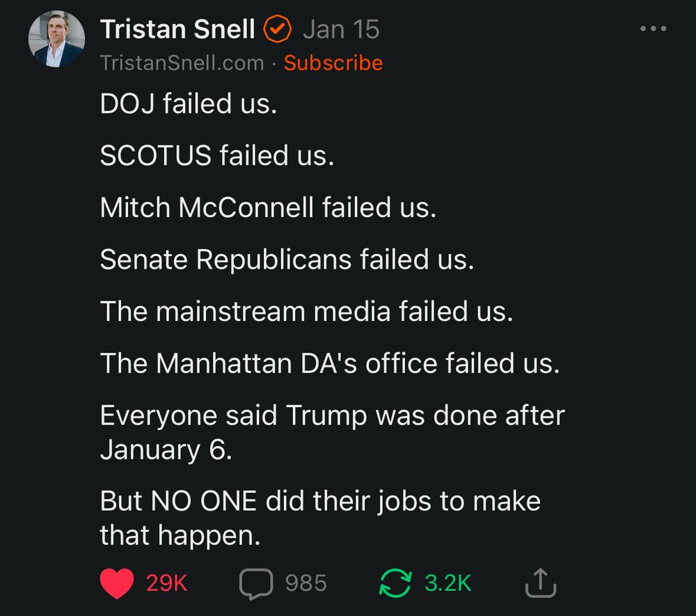Image resolution: width=696 pixels, height=616 pixels.
Task: Open Tristan Snell's profile picture
Action: pos(56,39)
